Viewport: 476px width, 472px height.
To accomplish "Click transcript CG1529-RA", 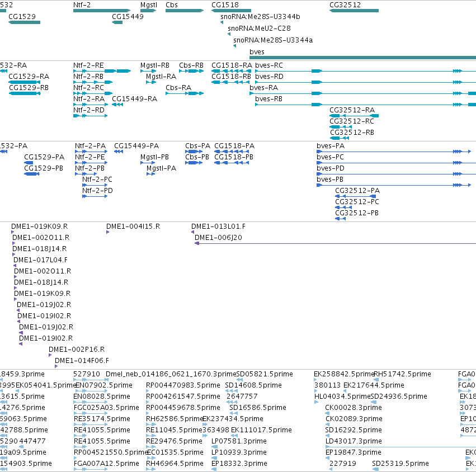I will click(24, 82).
